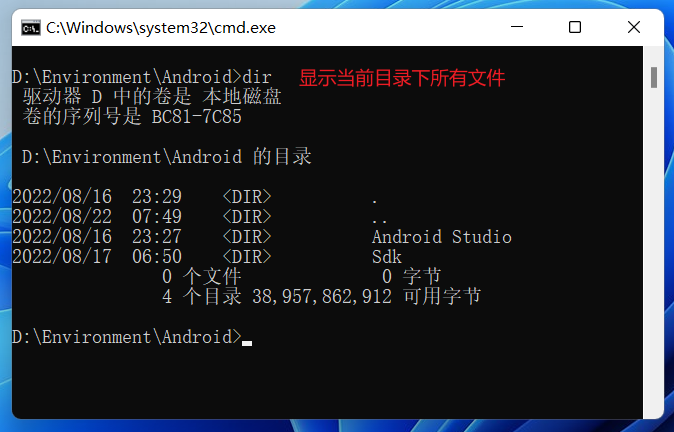Click the Sdk directory entry
Screen dimensions: 674x432
tap(386, 257)
